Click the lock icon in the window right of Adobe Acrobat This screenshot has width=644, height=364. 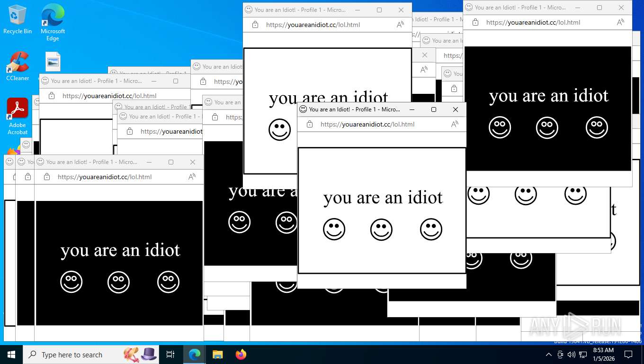click(51, 96)
